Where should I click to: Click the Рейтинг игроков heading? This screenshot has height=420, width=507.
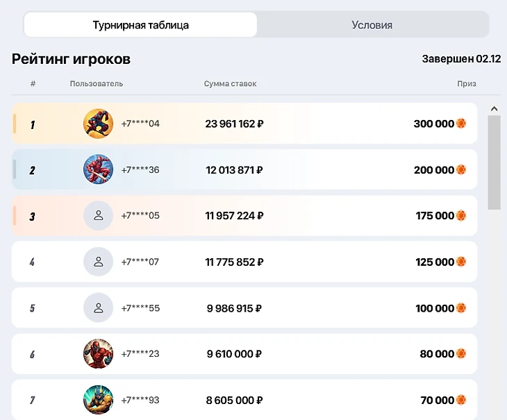tap(71, 59)
